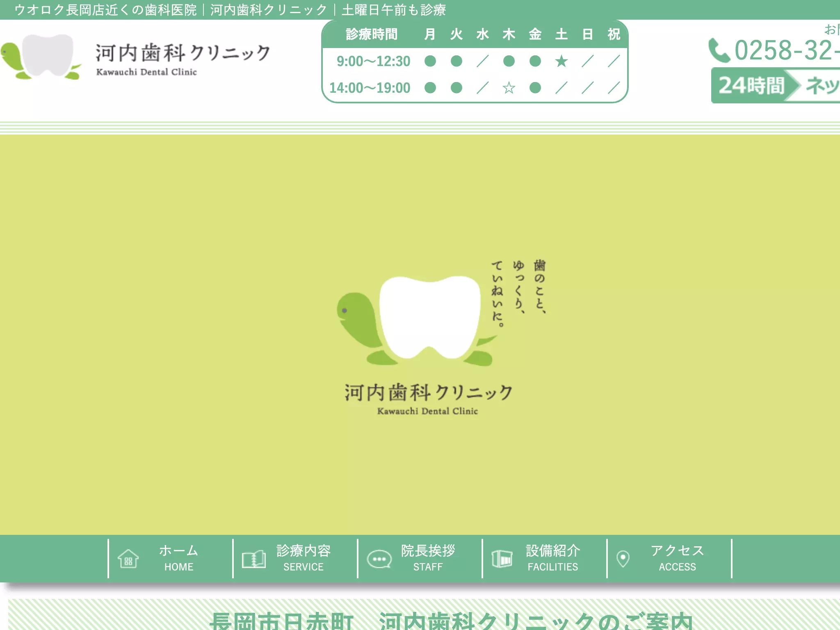This screenshot has width=840, height=630.
Task: Click the 14:00〜19:00 hours label
Action: [x=370, y=88]
